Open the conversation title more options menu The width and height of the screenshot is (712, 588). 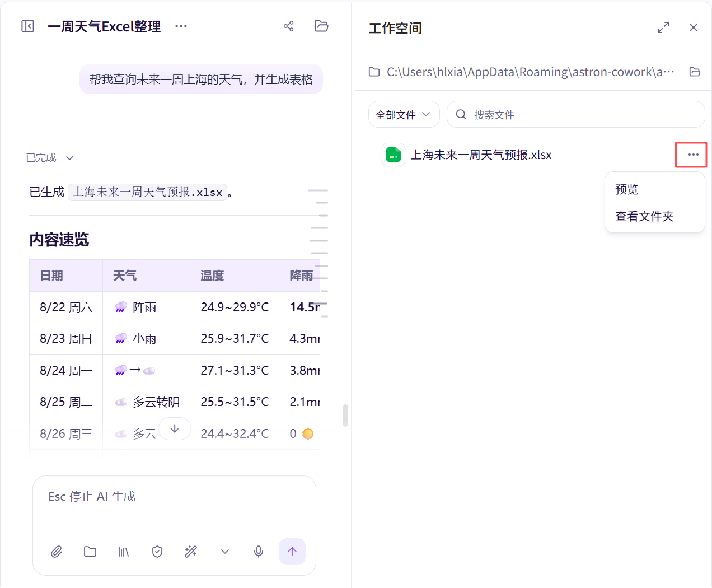point(181,26)
